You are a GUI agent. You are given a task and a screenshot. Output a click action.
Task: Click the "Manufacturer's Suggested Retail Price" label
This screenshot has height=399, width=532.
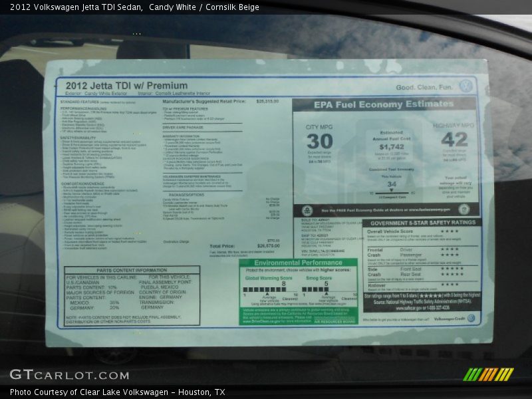204,102
